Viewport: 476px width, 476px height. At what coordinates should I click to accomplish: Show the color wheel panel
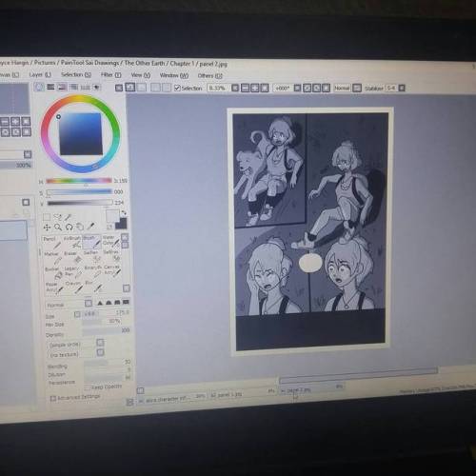coord(39,87)
